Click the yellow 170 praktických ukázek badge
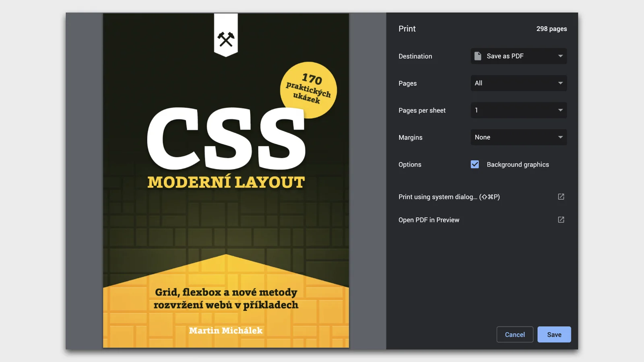644x362 pixels. pyautogui.click(x=308, y=90)
